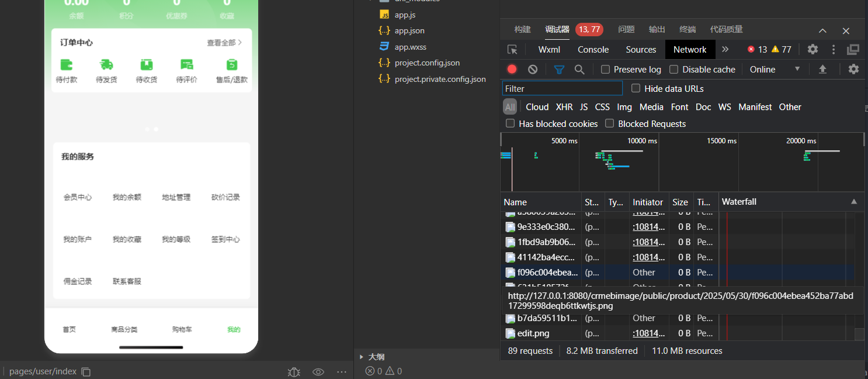Open 地址管理 service entry
Viewport: 868px width, 379px height.
point(176,197)
